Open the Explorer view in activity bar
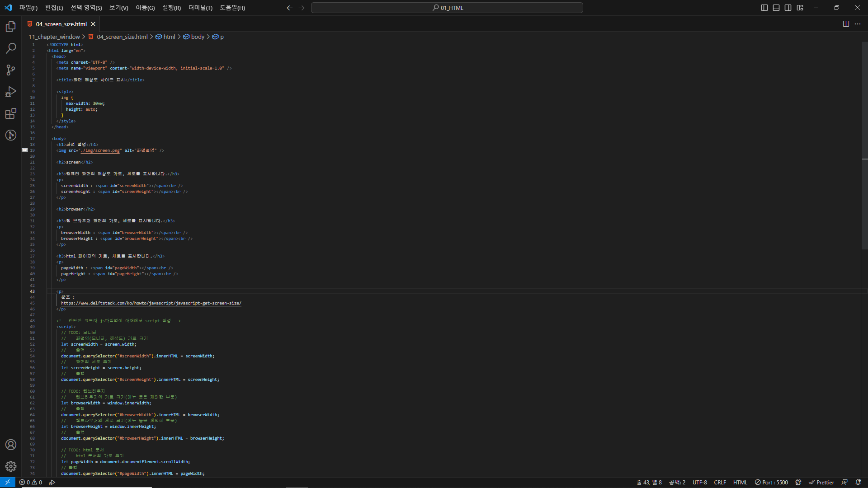Image resolution: width=868 pixels, height=488 pixels. click(11, 27)
